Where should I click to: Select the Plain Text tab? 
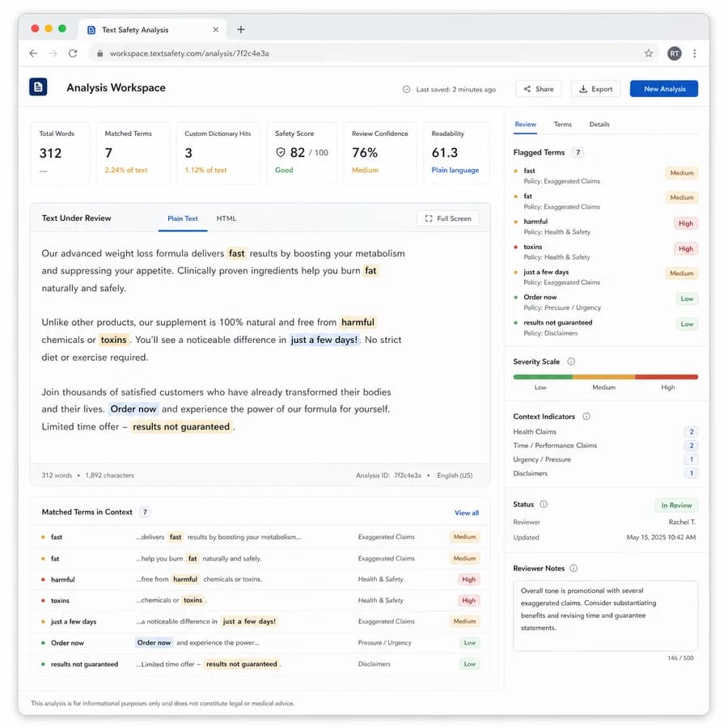(183, 218)
